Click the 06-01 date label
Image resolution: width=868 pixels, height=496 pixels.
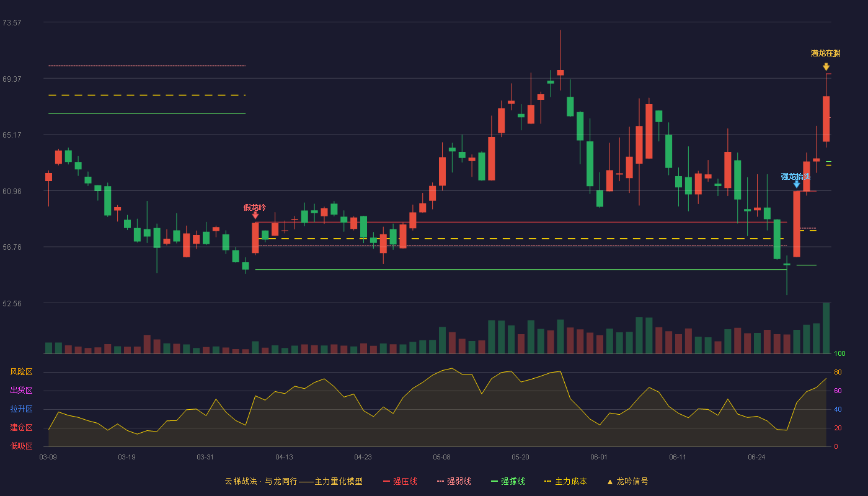click(599, 457)
